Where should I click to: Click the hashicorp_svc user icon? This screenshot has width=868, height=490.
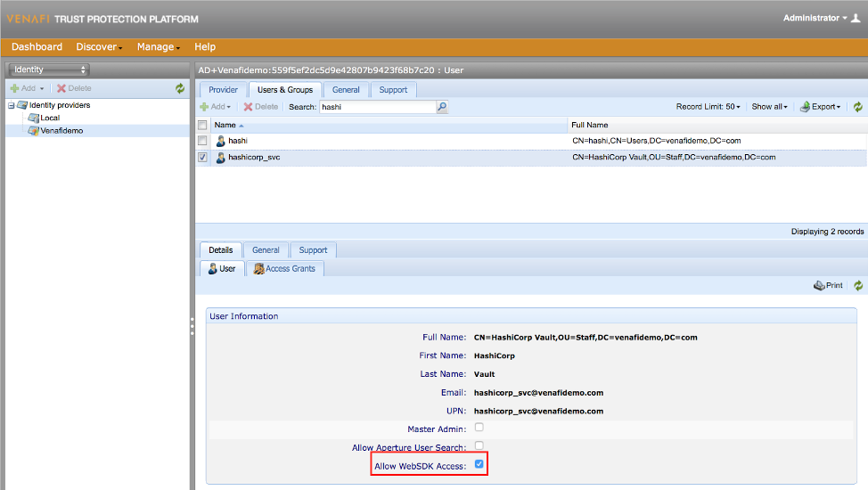pos(220,158)
